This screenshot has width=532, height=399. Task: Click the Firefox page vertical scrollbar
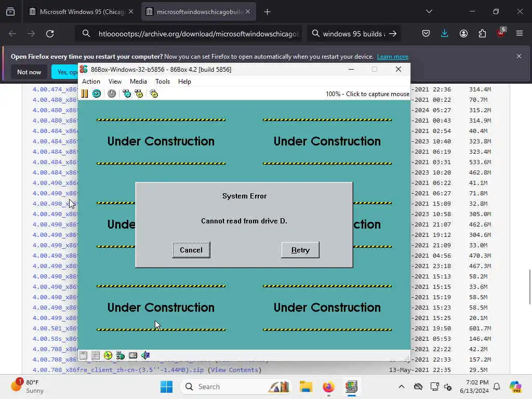pos(529,287)
